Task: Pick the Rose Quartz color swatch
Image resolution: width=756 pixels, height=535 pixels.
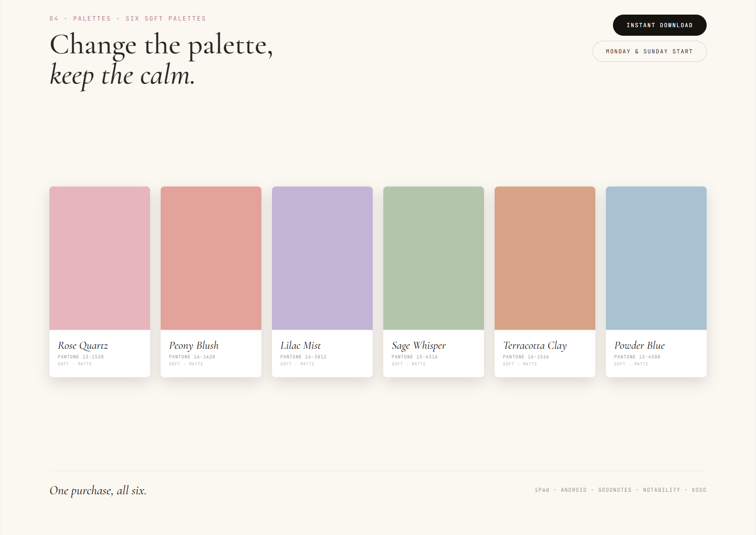Action: click(x=100, y=258)
